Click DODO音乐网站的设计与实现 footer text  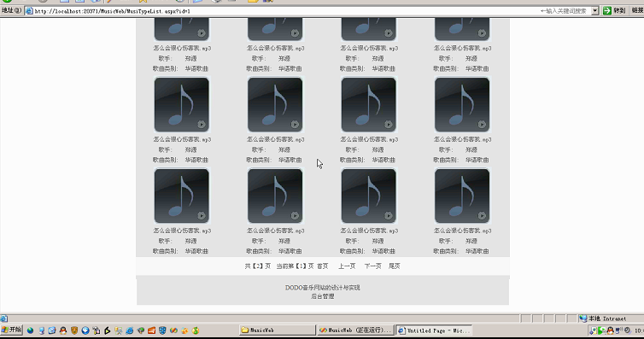(x=322, y=287)
